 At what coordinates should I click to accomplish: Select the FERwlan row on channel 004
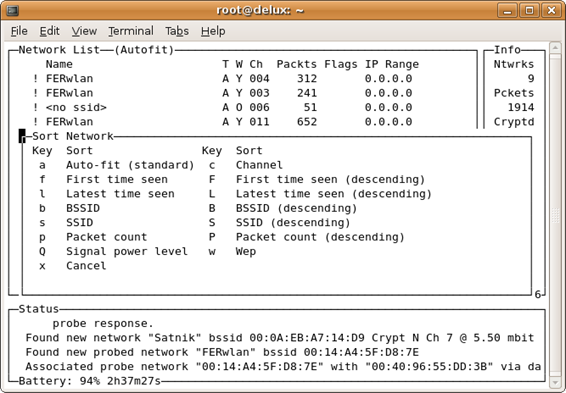[222, 78]
